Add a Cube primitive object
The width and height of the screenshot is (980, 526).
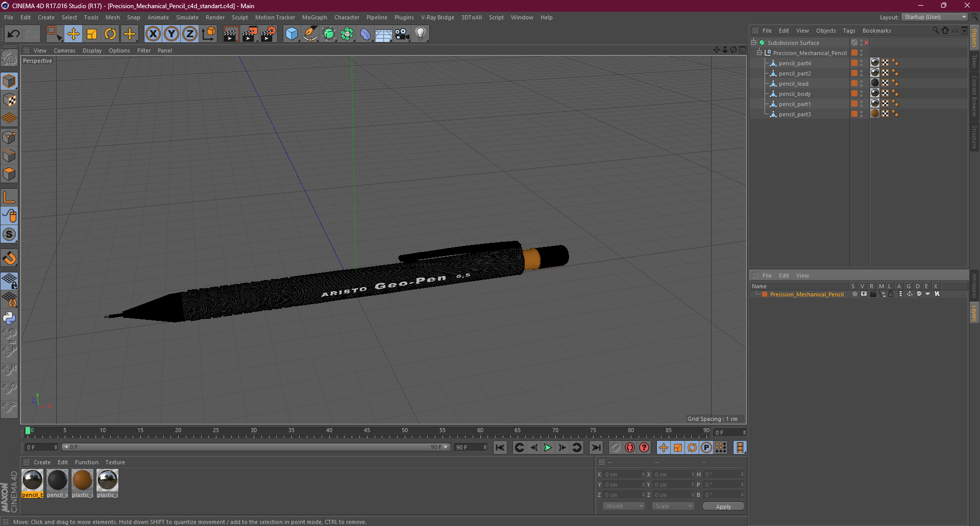click(291, 34)
